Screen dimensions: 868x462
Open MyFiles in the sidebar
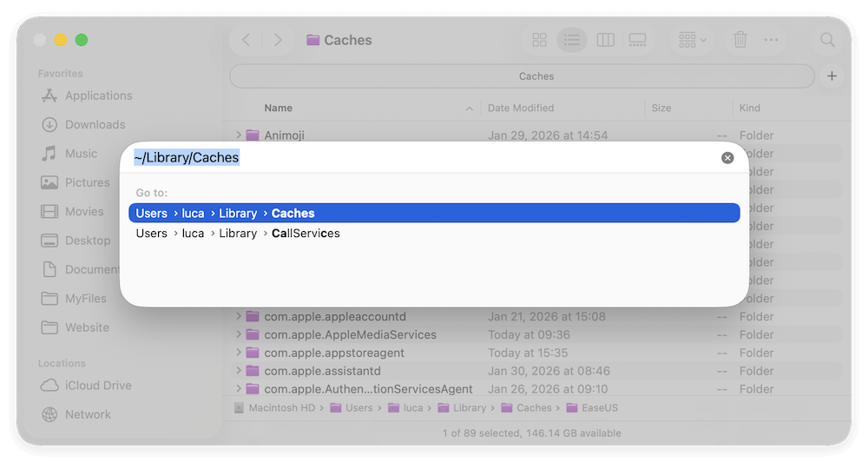tap(74, 299)
